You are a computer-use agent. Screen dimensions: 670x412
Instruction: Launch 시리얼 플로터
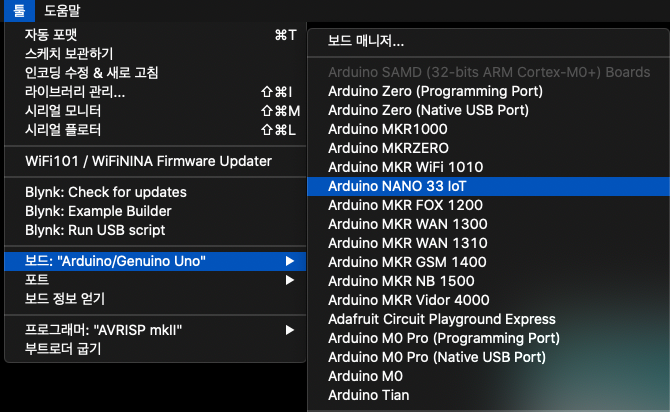(155, 129)
